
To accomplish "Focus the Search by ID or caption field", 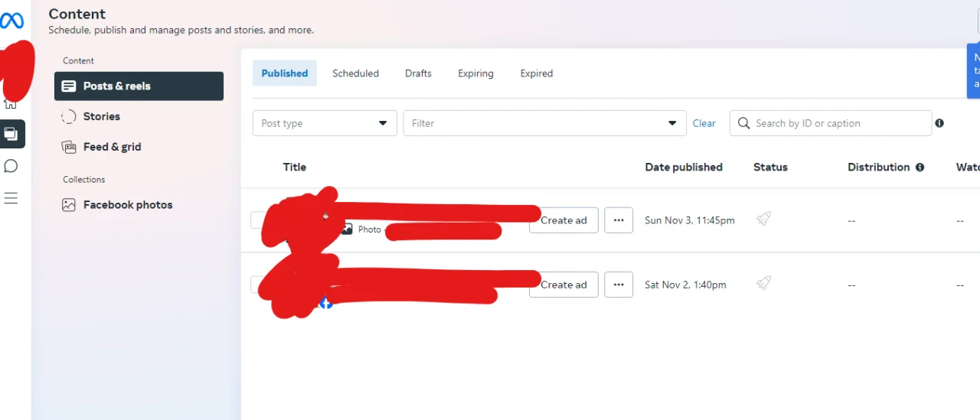I will [x=831, y=123].
